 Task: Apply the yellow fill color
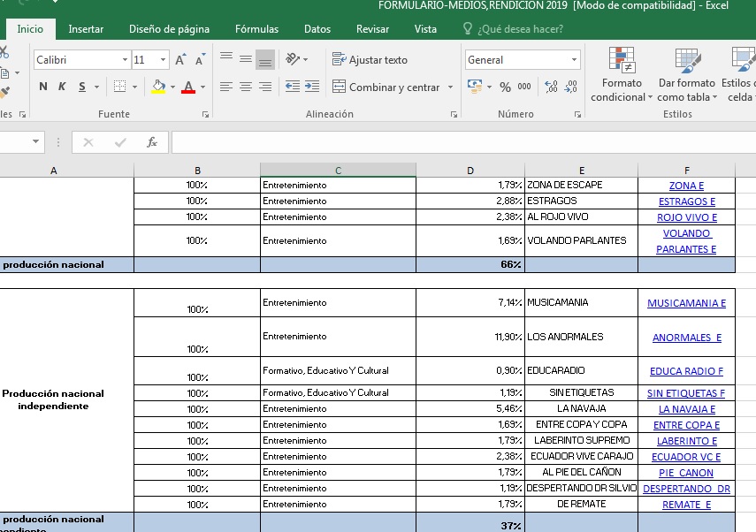158,87
